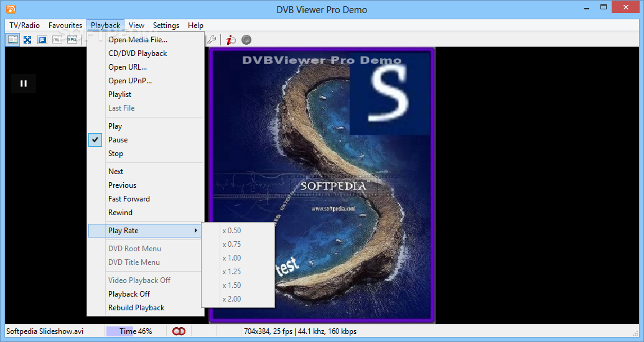Click the red double-circle status bar icon
This screenshot has width=644, height=342.
point(179,331)
